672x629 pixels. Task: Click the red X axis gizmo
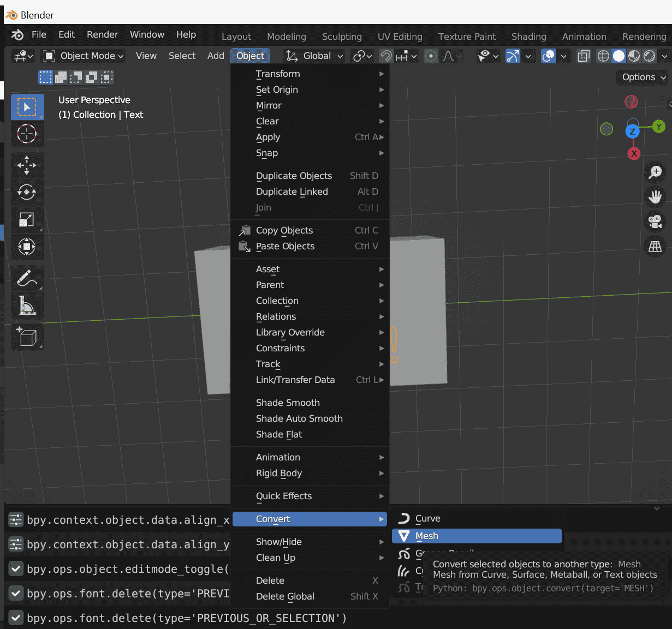coord(634,154)
